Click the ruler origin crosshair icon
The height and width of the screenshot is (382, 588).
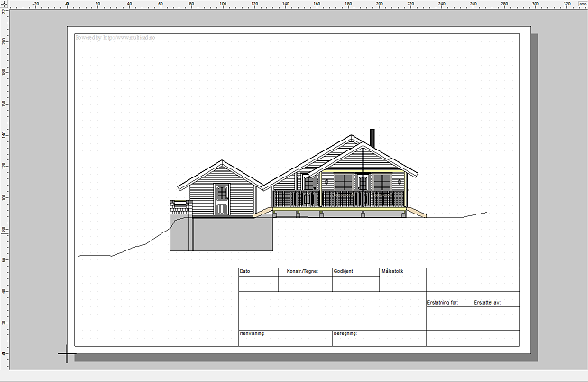[x=5, y=5]
